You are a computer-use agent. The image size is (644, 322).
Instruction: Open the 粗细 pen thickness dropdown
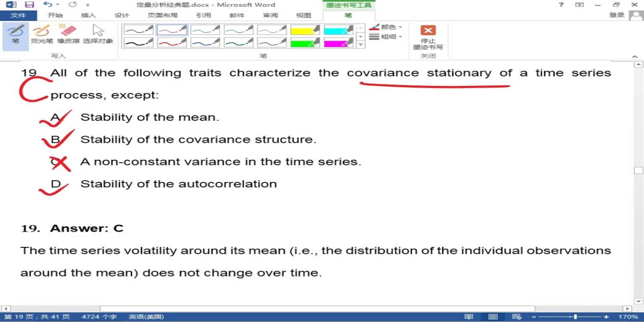(x=386, y=37)
